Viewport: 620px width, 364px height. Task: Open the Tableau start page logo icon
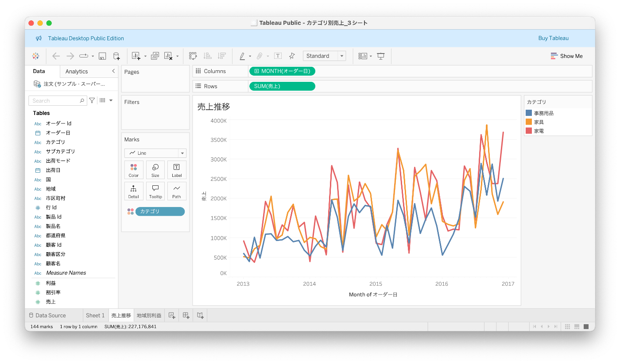pyautogui.click(x=36, y=56)
